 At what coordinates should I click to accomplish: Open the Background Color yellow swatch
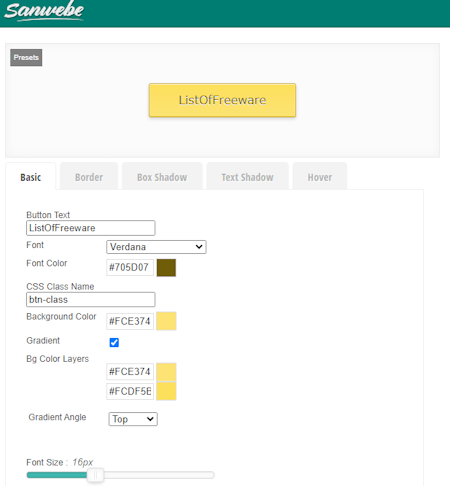pyautogui.click(x=166, y=321)
